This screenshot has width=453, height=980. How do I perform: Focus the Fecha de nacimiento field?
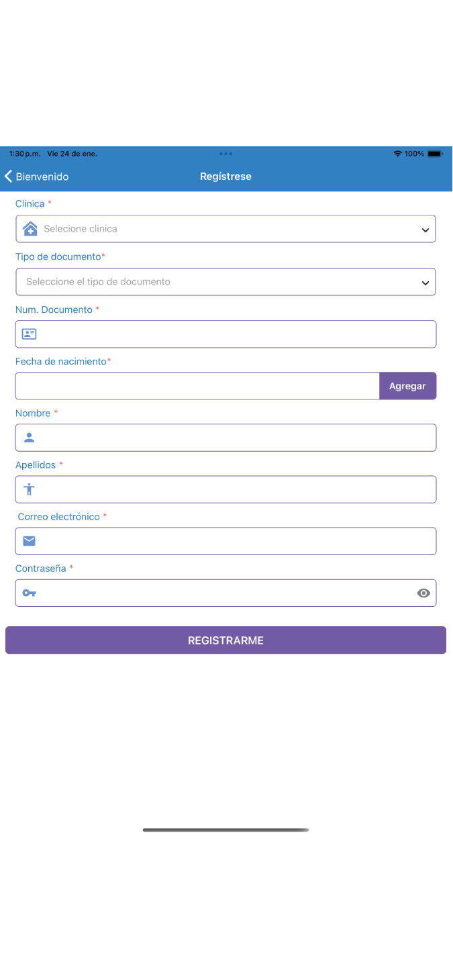(197, 386)
